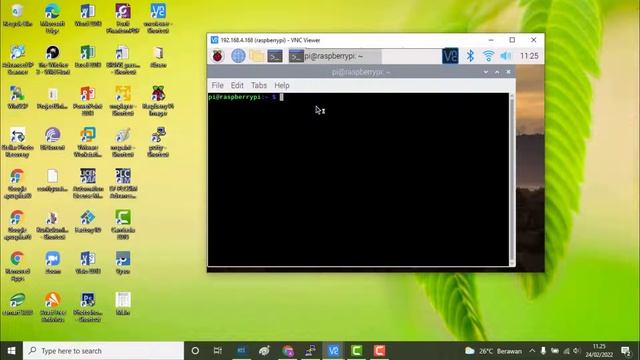Select the WinSCP desktop shortcut
This screenshot has height=360, width=640.
click(x=18, y=98)
